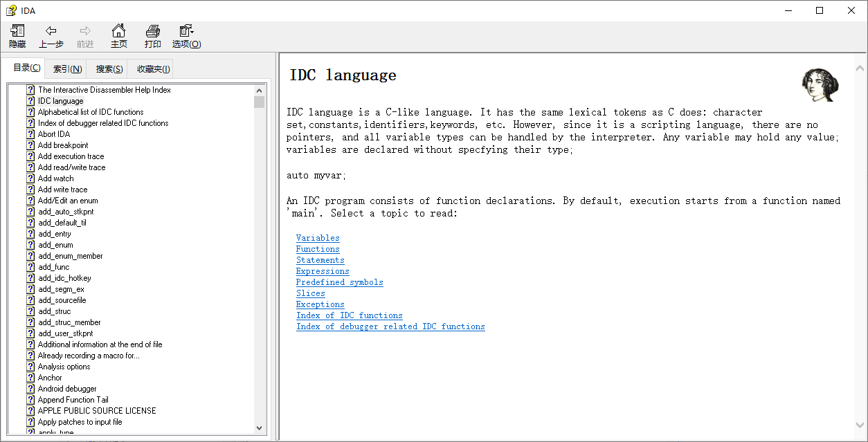Open the Variables link

click(x=318, y=237)
